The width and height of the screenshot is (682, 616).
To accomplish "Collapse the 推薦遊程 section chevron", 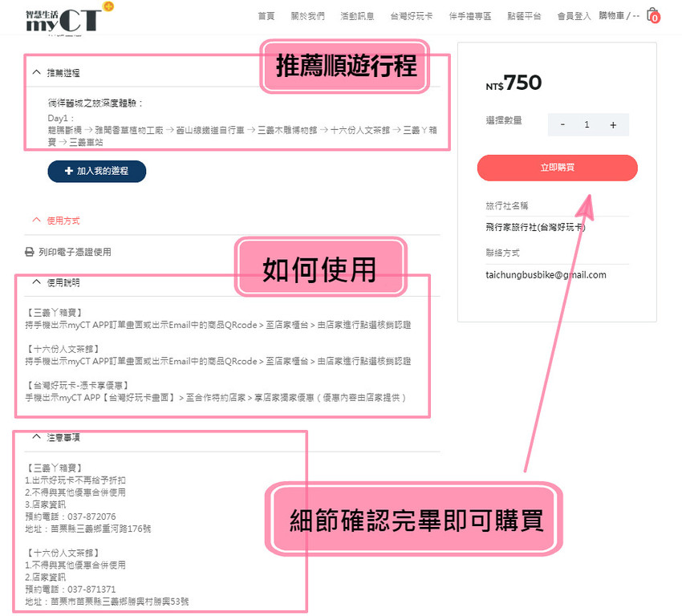I will click(x=35, y=71).
